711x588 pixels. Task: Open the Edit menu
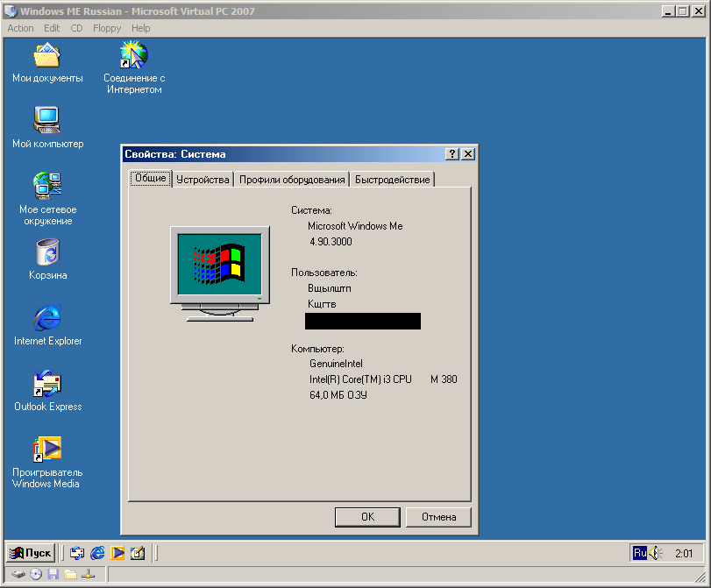click(52, 28)
